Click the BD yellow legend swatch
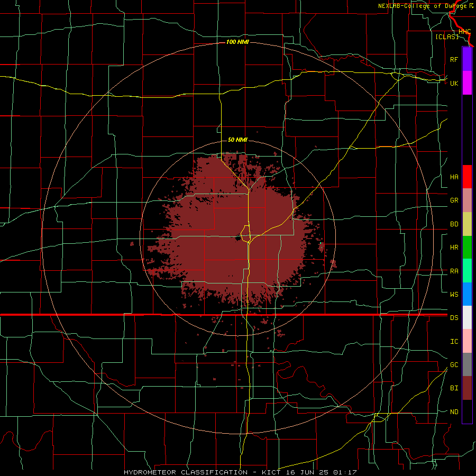Image resolution: width=476 pixels, height=476 pixels. pyautogui.click(x=467, y=224)
